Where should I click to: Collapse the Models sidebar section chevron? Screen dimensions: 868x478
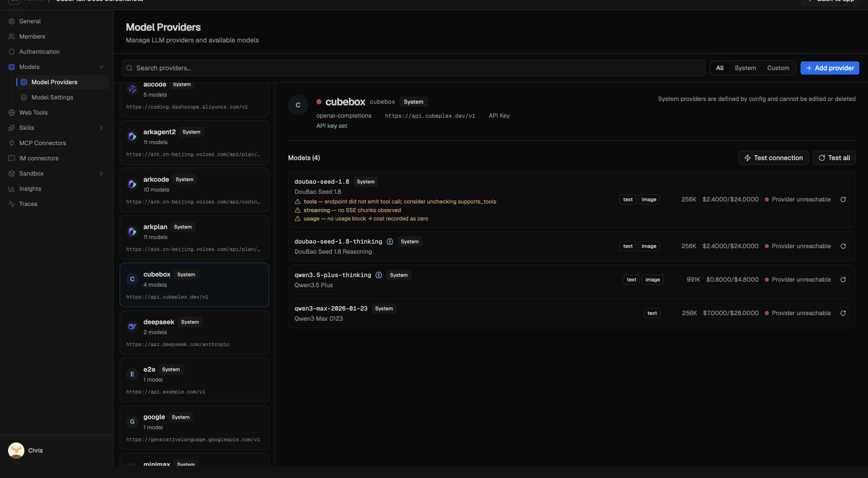click(101, 67)
